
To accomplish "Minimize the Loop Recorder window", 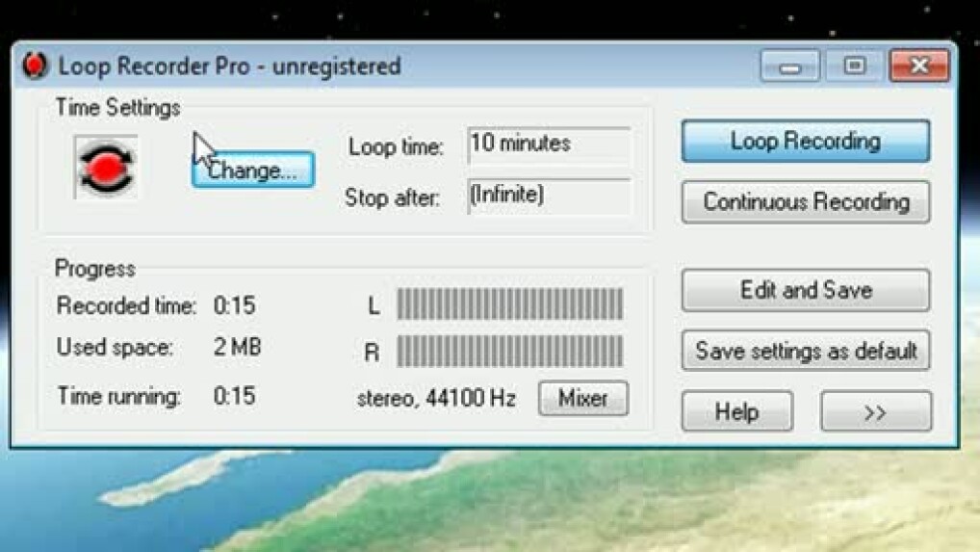I will click(790, 66).
